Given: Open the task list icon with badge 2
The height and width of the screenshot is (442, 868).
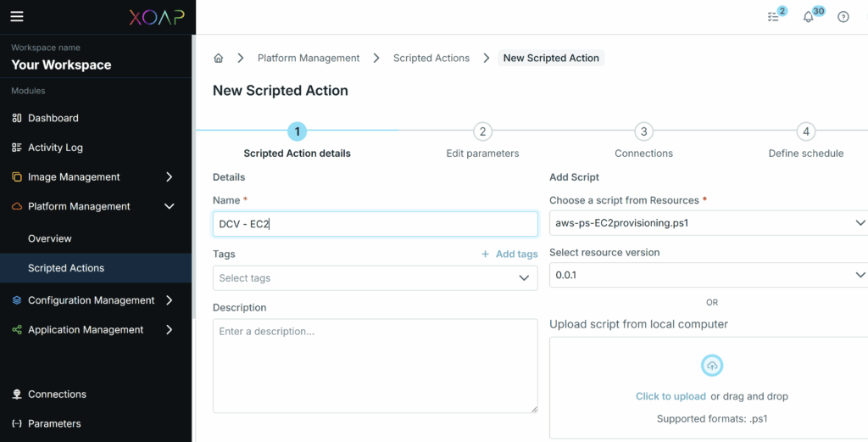Looking at the screenshot, I should (773, 17).
